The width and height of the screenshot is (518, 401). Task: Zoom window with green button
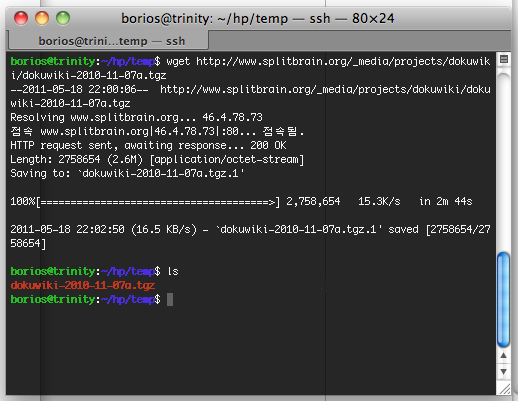pyautogui.click(x=63, y=18)
